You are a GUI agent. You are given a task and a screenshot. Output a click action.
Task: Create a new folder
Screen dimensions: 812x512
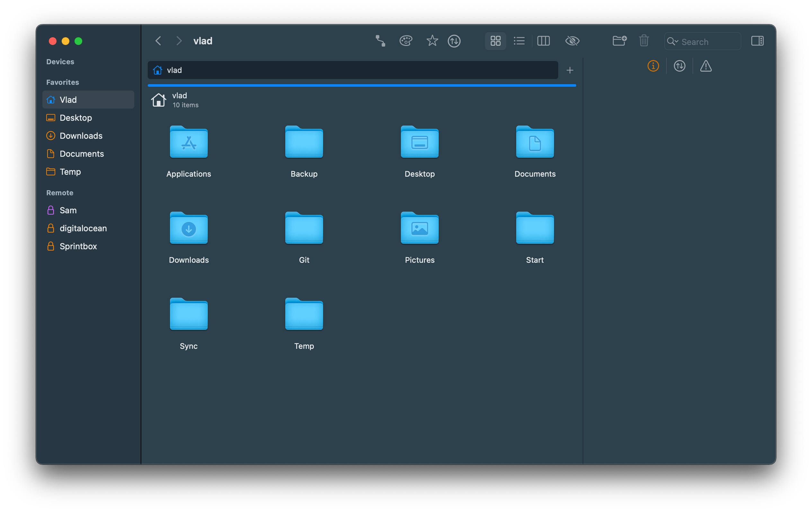620,41
